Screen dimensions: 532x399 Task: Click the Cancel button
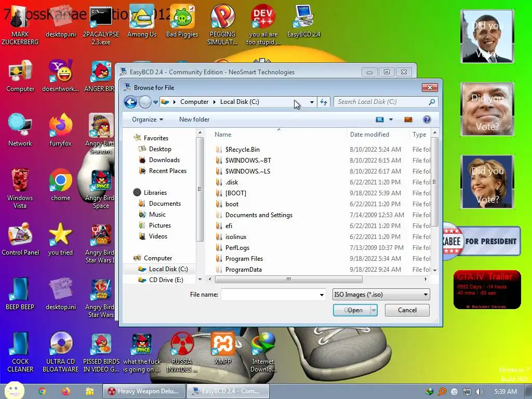click(x=407, y=310)
